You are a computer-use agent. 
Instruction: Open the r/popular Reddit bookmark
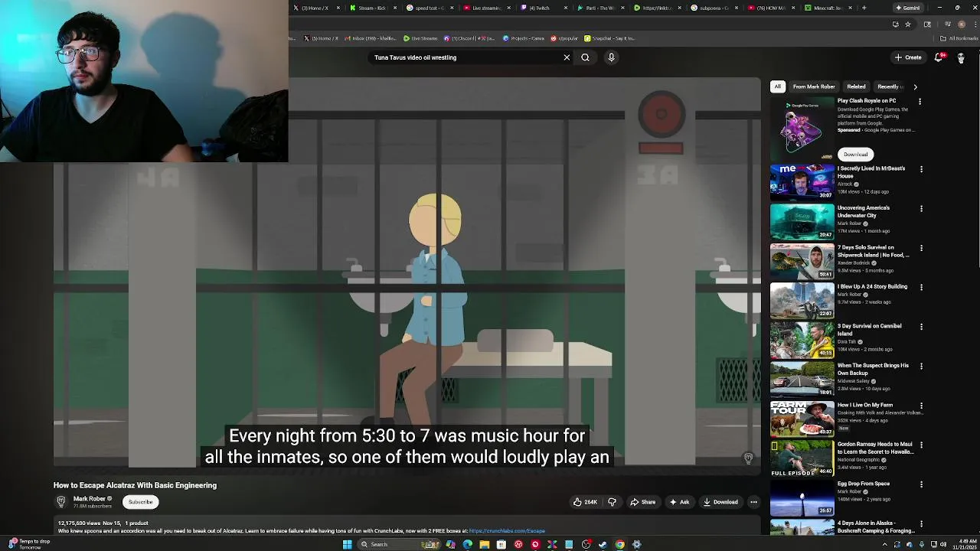pos(564,38)
